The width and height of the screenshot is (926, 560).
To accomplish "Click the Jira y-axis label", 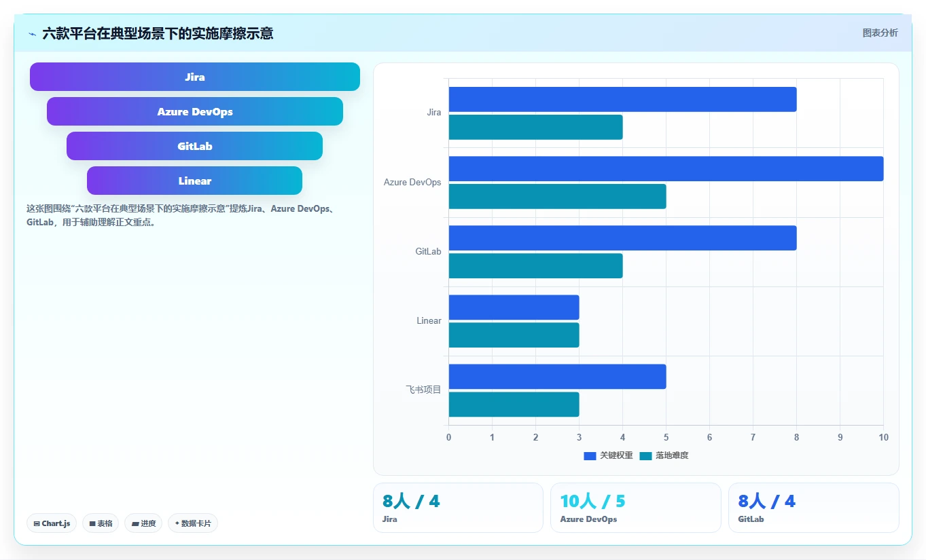I will pyautogui.click(x=433, y=113).
